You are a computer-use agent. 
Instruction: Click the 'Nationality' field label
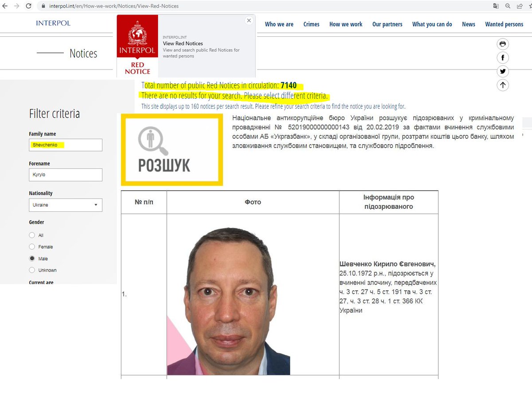tap(41, 193)
